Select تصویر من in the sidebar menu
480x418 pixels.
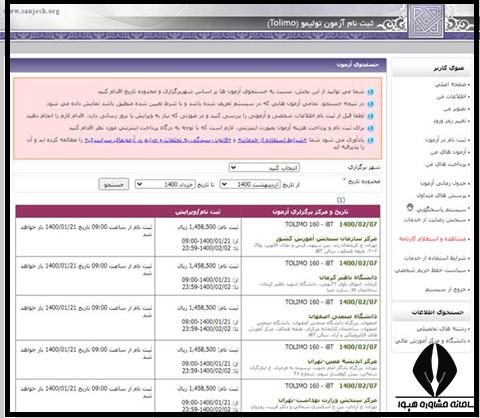point(454,109)
